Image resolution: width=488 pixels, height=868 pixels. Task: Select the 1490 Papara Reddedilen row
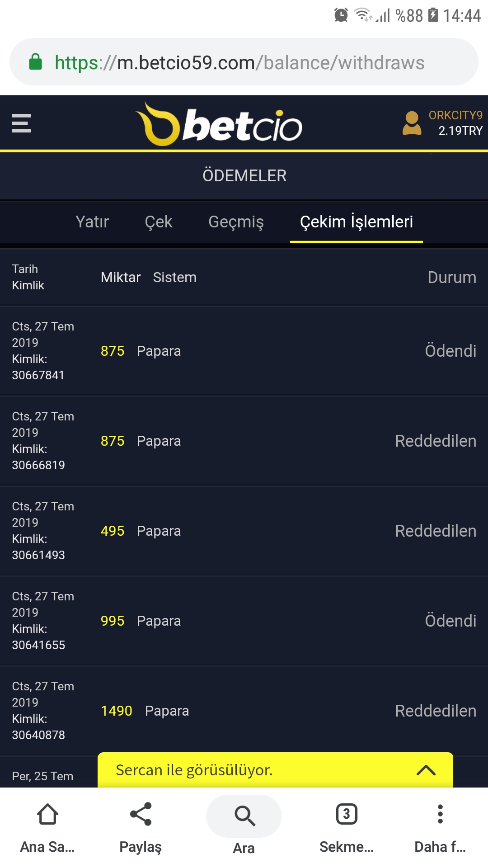click(244, 711)
